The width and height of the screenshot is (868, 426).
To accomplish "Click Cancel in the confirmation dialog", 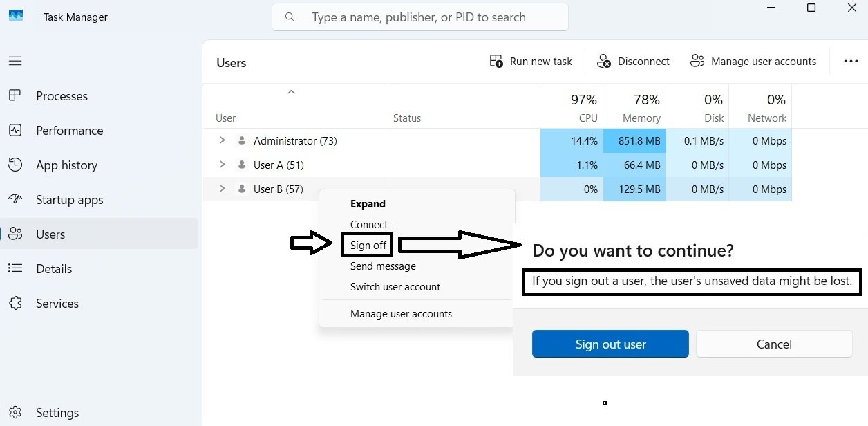I will [x=774, y=344].
